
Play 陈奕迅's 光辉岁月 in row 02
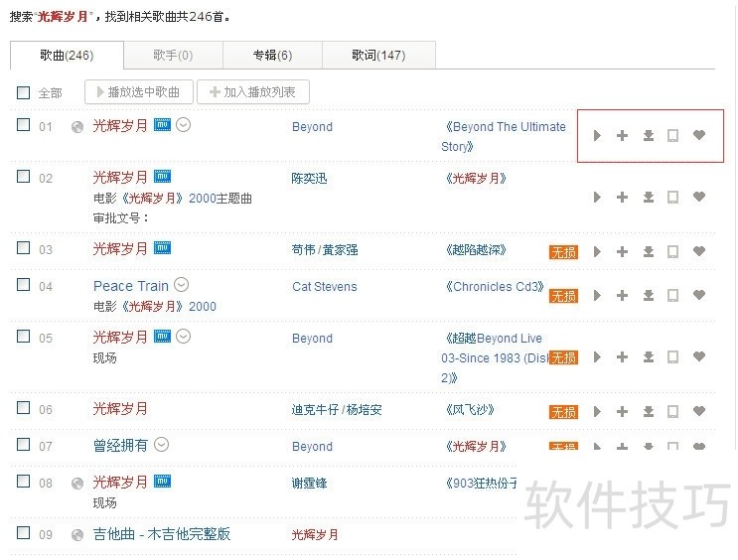click(597, 198)
